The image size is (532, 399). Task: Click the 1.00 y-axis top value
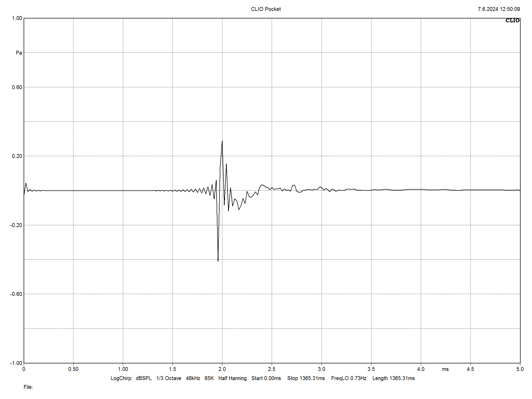point(17,18)
